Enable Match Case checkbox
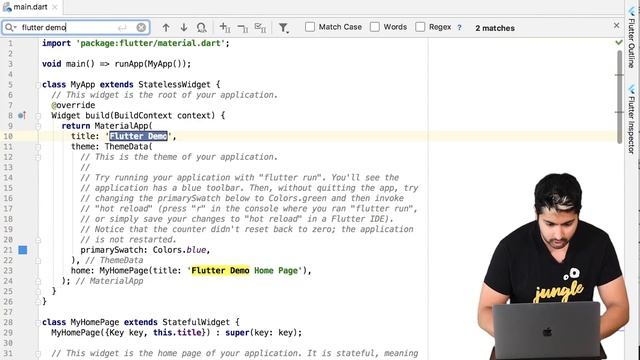Image resolution: width=640 pixels, height=360 pixels. pyautogui.click(x=310, y=27)
